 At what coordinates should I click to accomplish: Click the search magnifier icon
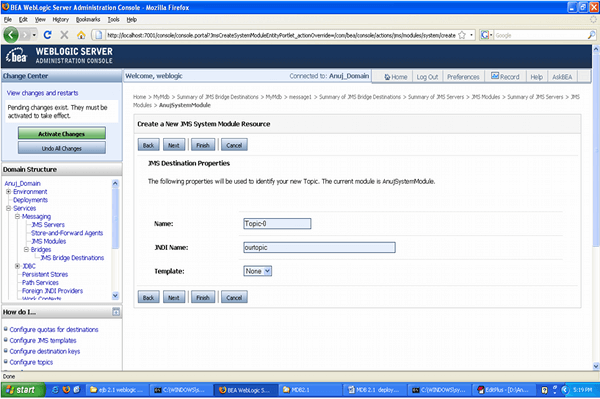pos(592,35)
